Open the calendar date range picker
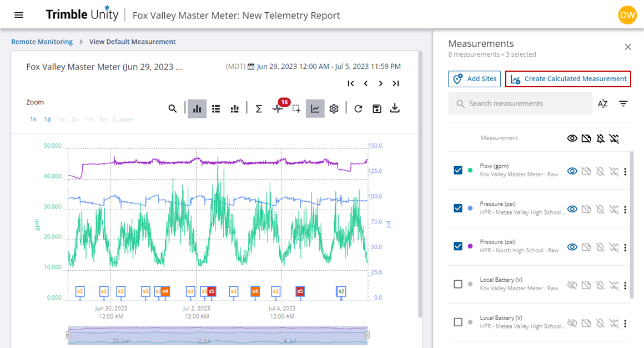 pyautogui.click(x=251, y=66)
